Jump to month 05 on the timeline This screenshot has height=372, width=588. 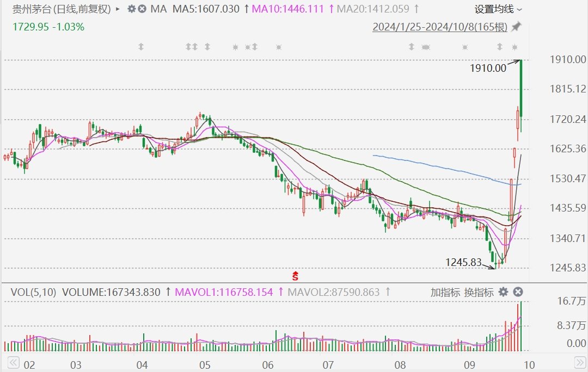pos(205,365)
